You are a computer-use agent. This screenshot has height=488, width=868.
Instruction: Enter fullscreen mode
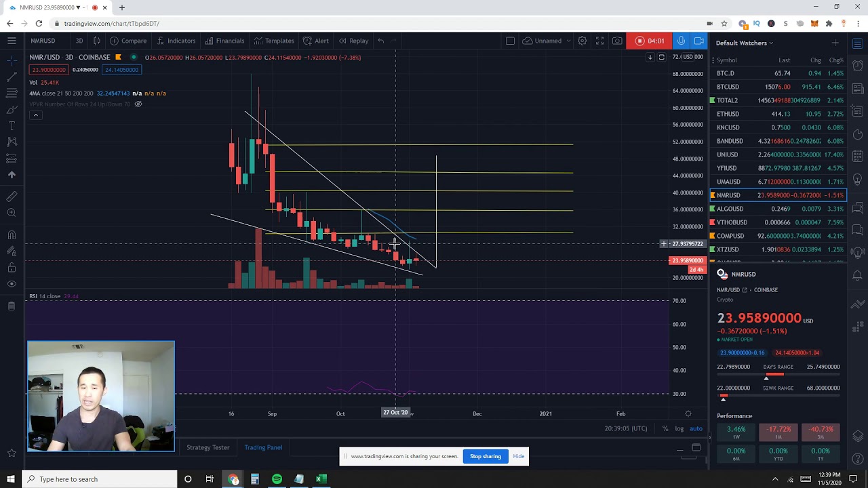(599, 41)
